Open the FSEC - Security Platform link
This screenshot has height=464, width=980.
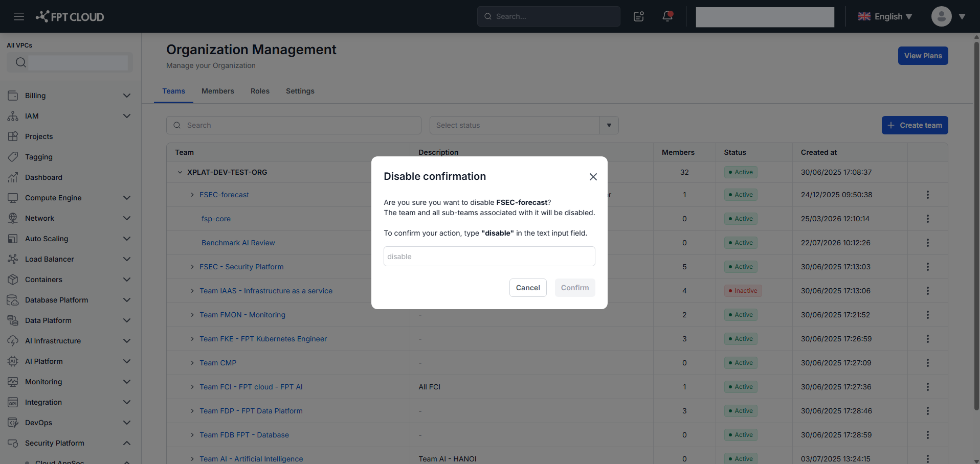[x=241, y=267]
